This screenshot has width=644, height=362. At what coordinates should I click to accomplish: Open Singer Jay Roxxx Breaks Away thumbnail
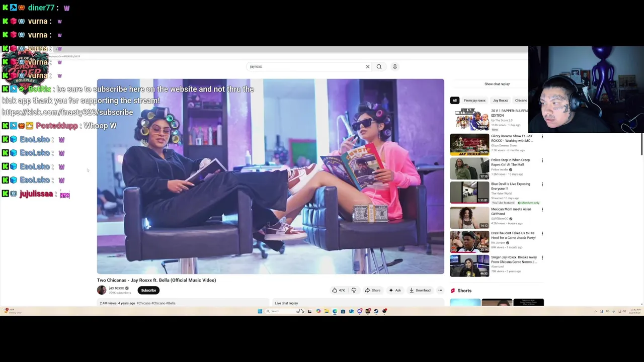(x=469, y=265)
